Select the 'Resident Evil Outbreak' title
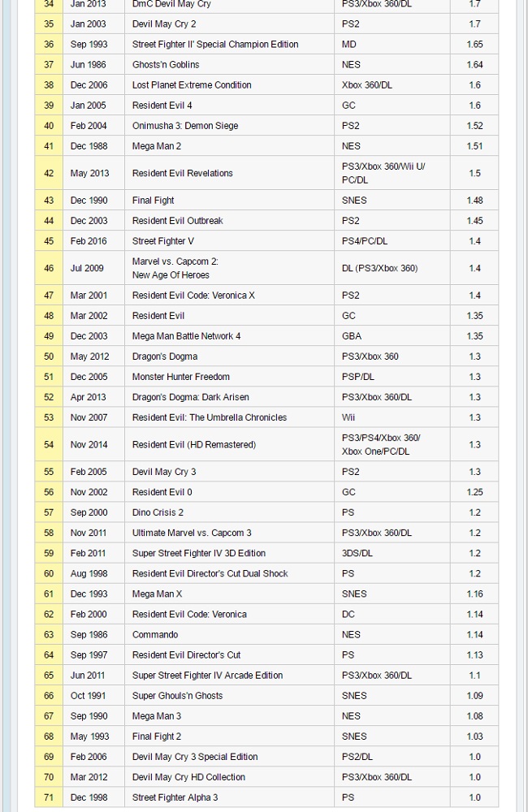Image resolution: width=528 pixels, height=812 pixels. coord(177,221)
